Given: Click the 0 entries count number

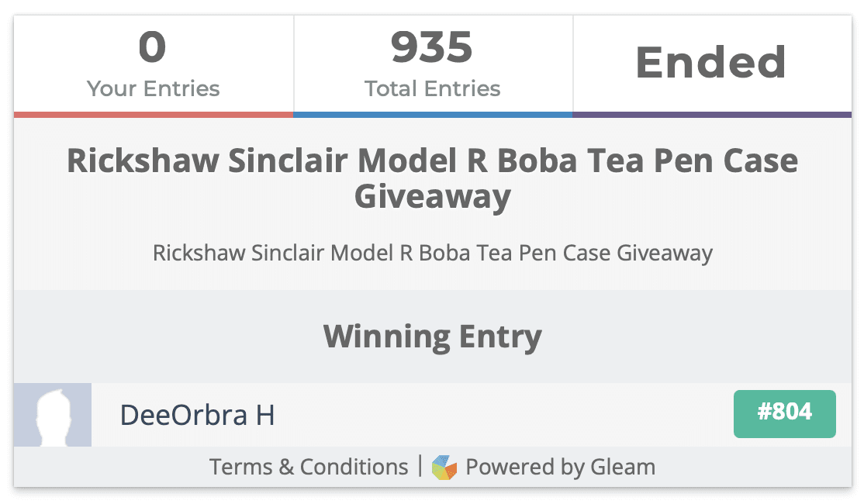Looking at the screenshot, I should pos(152,47).
